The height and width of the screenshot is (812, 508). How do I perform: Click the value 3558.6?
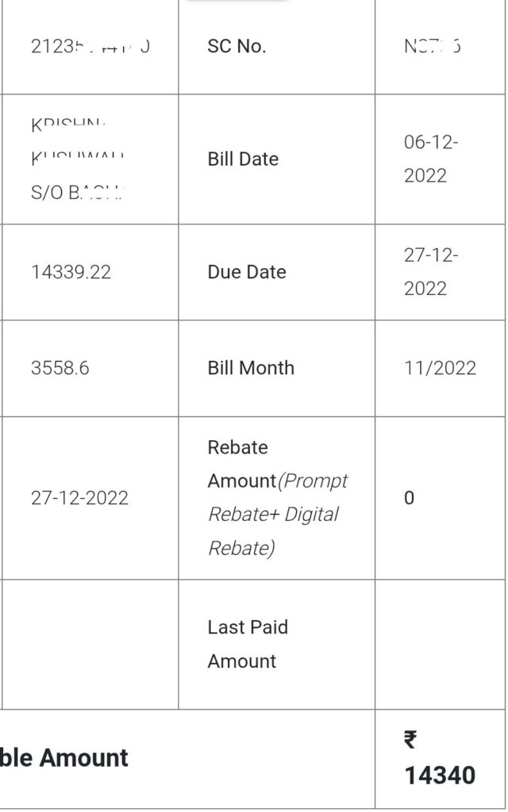(60, 368)
